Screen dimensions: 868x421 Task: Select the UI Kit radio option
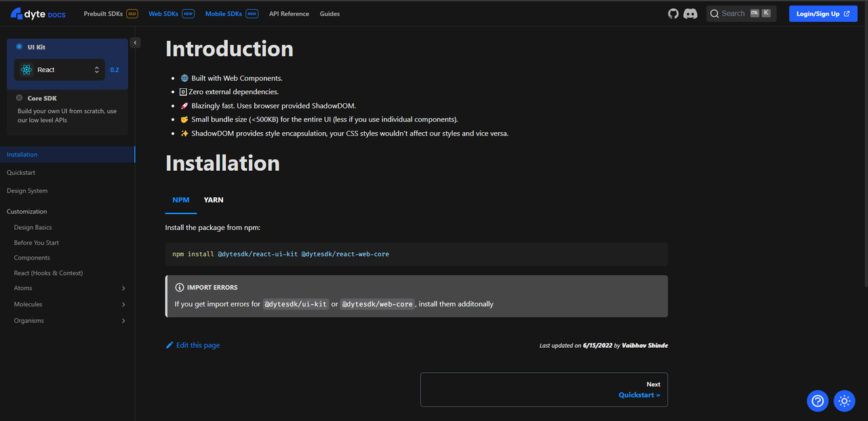coord(19,47)
